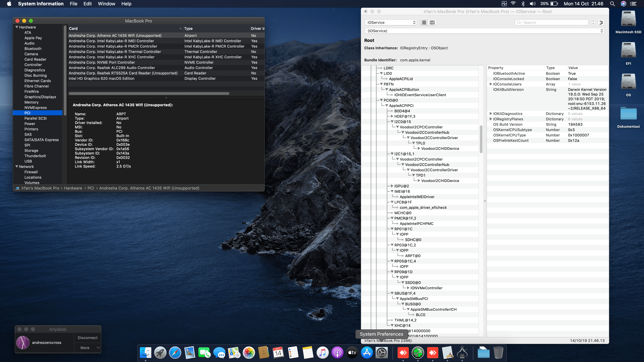
Task: Open Bluetooth menu bar icon
Action: tap(523, 4)
